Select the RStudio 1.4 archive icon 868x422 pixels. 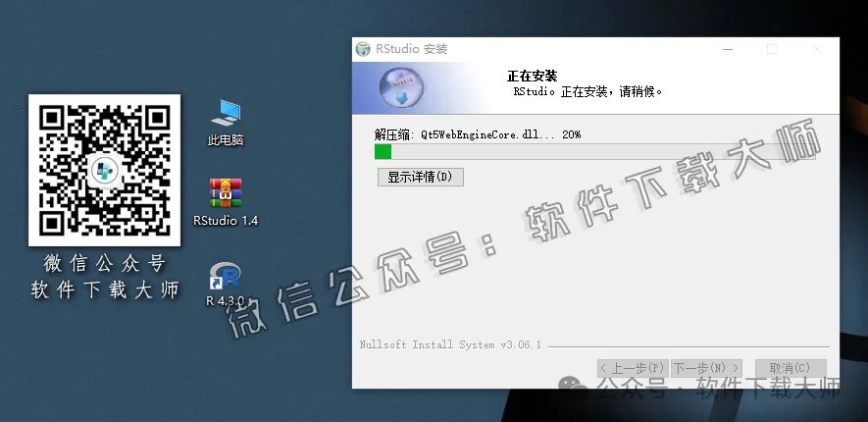(x=226, y=201)
